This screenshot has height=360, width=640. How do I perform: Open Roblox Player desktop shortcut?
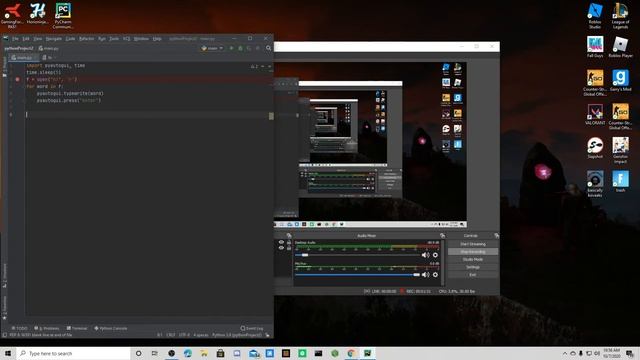coord(620,47)
